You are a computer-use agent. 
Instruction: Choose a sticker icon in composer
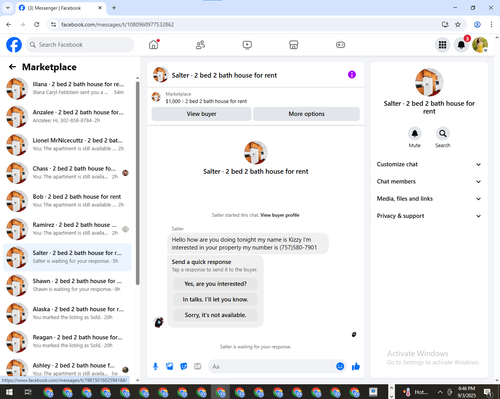click(184, 367)
